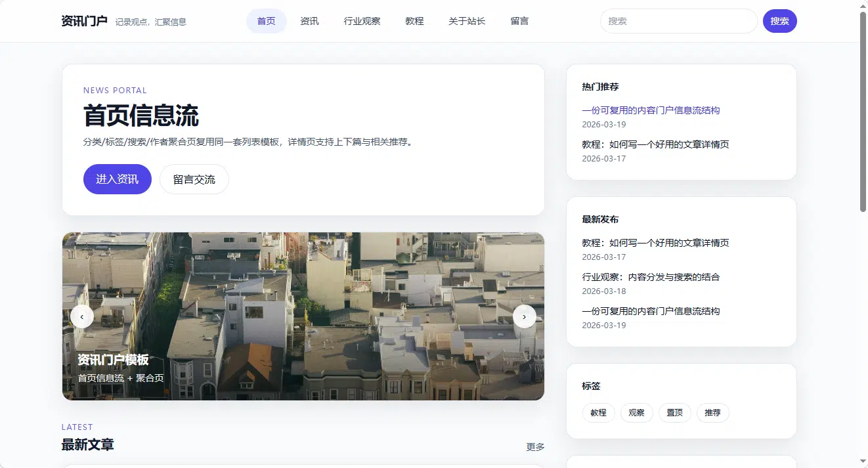Image resolution: width=868 pixels, height=468 pixels.
Task: Open 教程：如何写一个好用的文章详情页 in 最新发布
Action: 655,243
